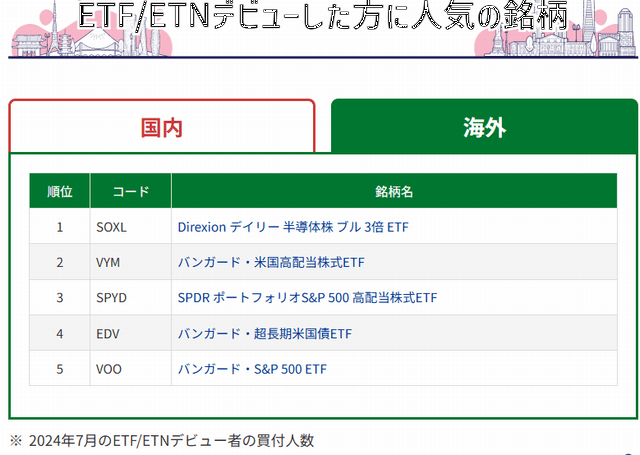Click the VYM code cell
Viewport: 640px width, 455px height.
131,262
